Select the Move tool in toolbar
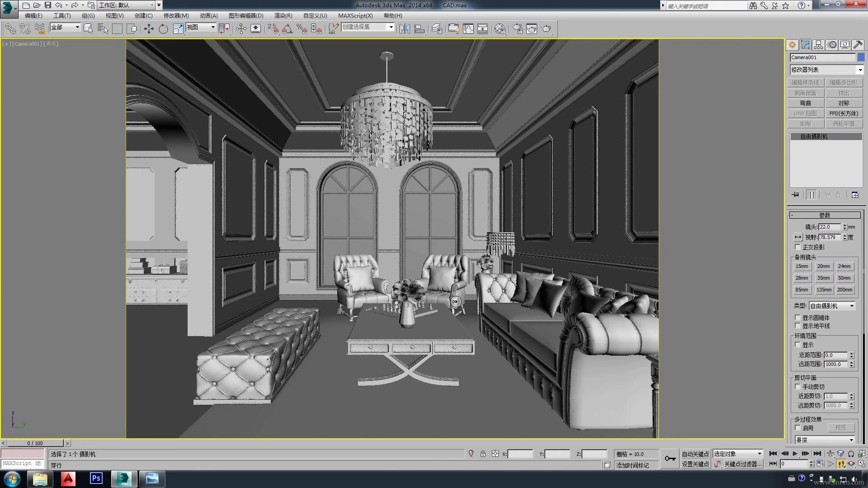 point(149,29)
